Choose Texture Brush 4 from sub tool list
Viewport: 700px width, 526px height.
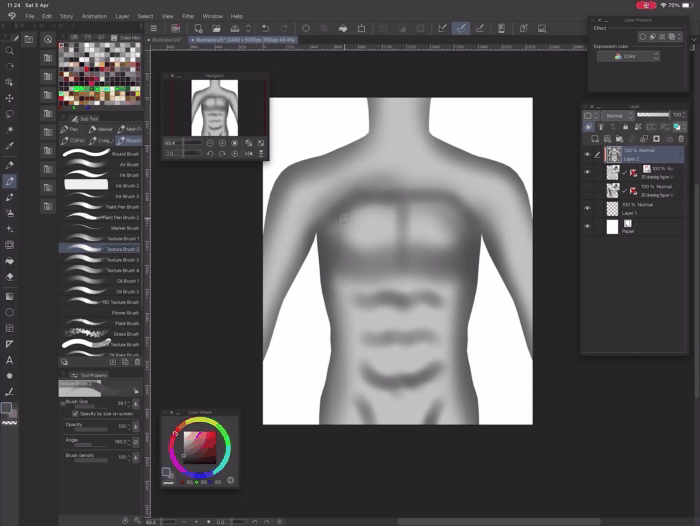(x=122, y=270)
